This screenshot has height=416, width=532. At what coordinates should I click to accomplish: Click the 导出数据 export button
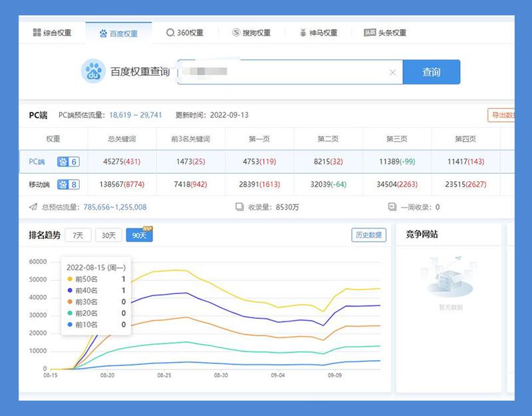coord(502,115)
